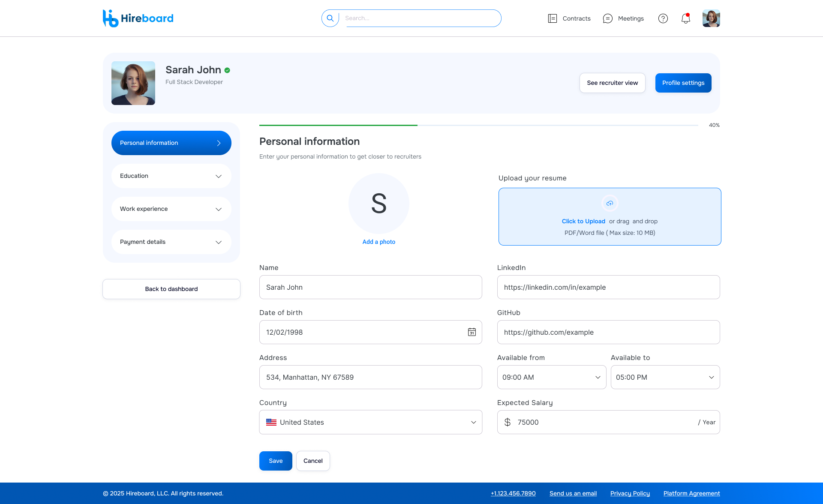
Task: Click the Add a photo link
Action: click(x=378, y=242)
